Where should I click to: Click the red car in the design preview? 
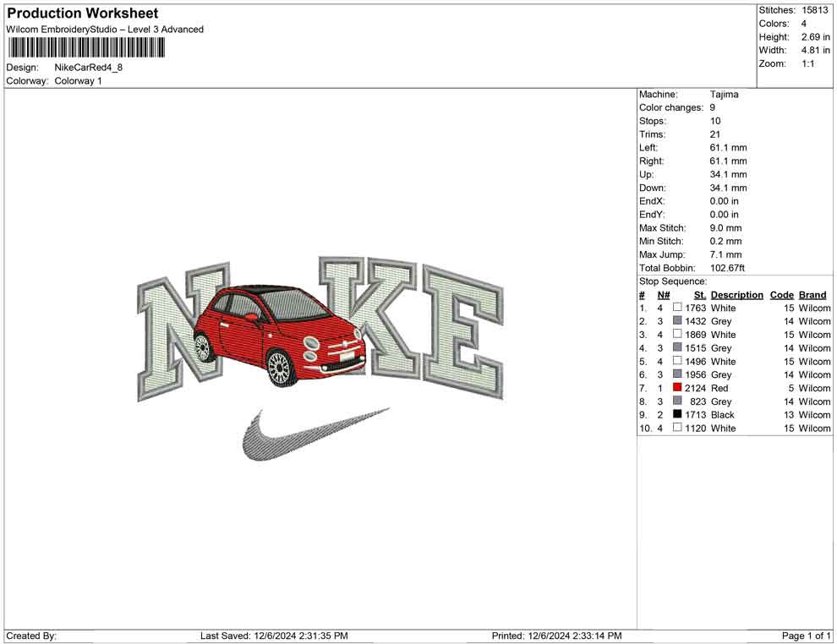point(279,335)
